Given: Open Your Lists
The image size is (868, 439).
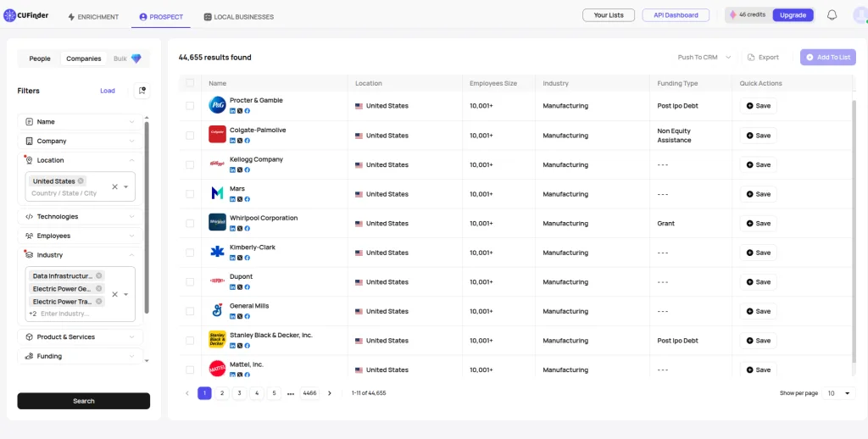Looking at the screenshot, I should point(609,15).
